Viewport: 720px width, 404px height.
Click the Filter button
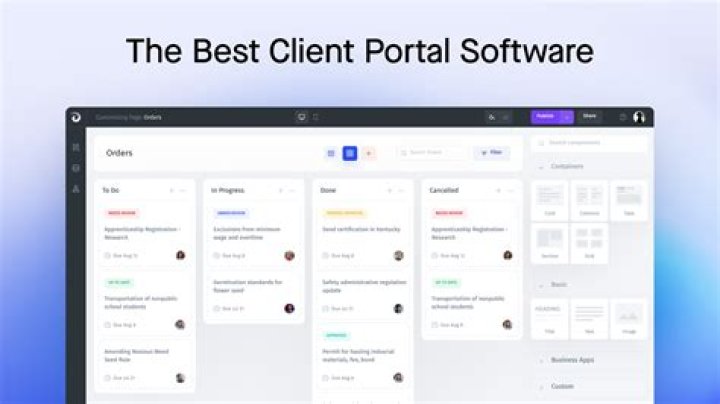[x=491, y=153]
